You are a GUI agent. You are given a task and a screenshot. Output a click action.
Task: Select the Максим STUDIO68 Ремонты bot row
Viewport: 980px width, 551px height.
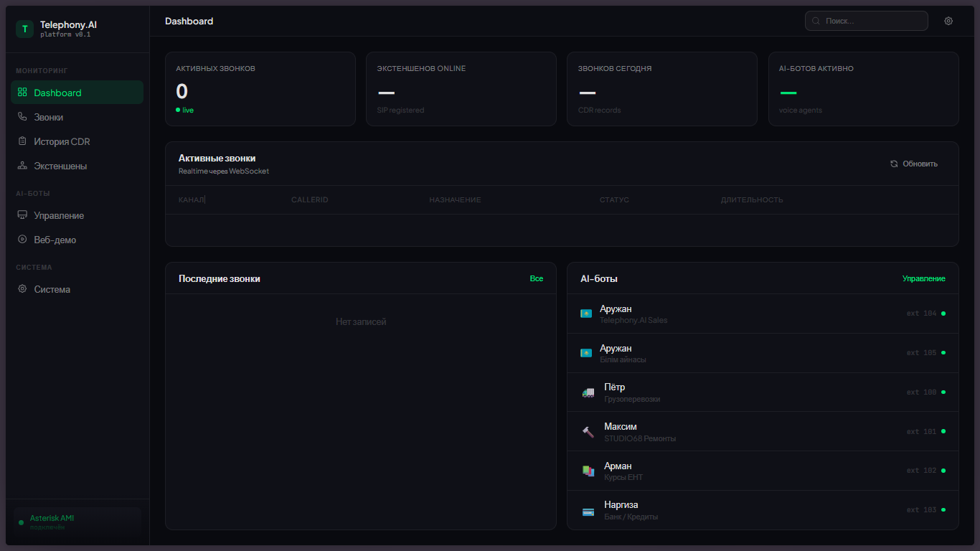763,431
